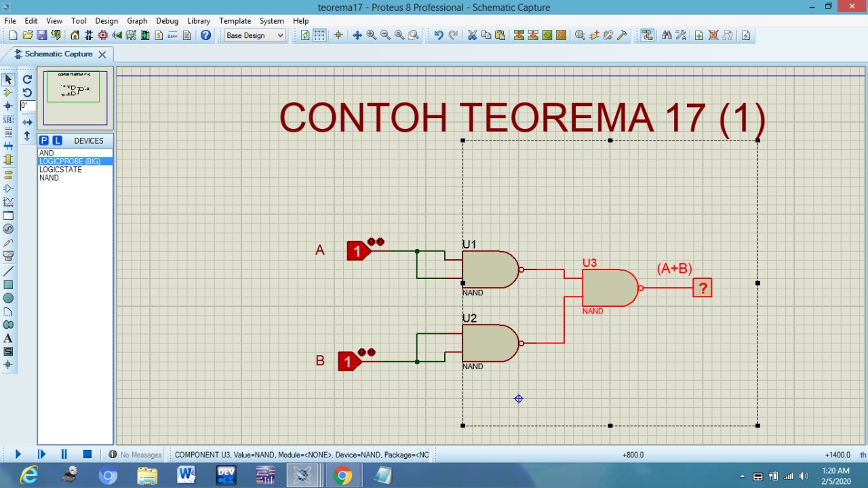Click the L library manage button
Image resolution: width=868 pixels, height=488 pixels.
57,140
